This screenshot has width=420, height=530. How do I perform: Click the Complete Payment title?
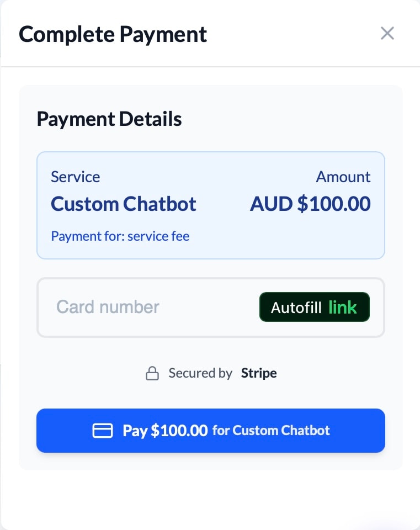(113, 34)
